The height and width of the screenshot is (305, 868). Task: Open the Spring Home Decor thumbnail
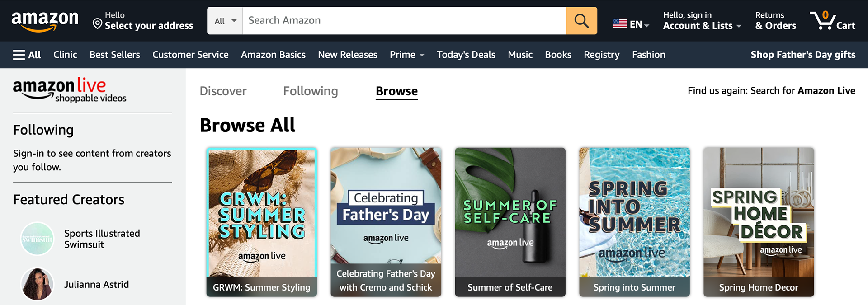[x=759, y=221]
